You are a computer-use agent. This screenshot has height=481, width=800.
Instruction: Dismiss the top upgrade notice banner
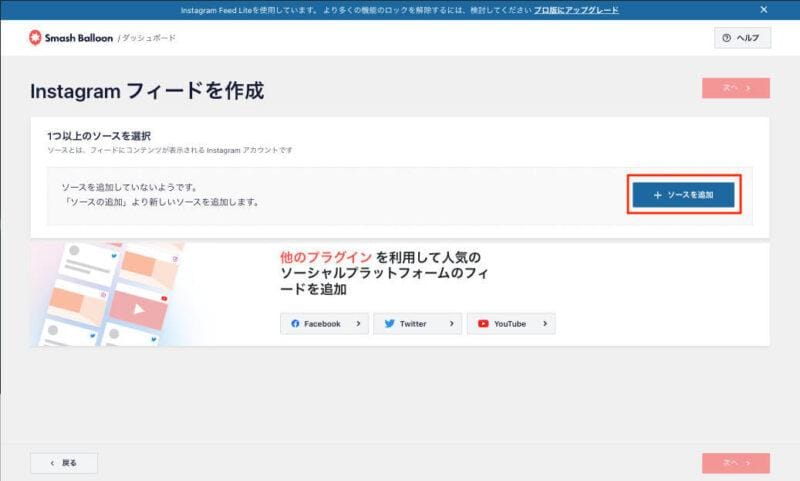(x=764, y=10)
